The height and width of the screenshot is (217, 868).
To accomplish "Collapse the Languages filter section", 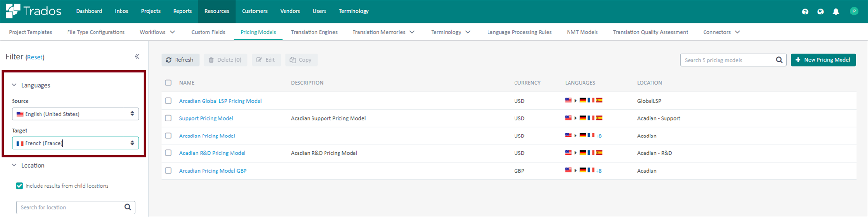I will 14,85.
